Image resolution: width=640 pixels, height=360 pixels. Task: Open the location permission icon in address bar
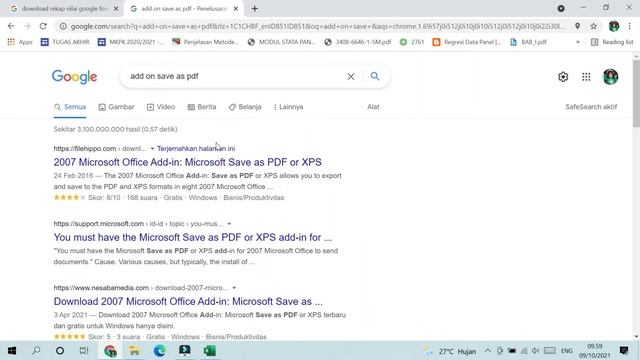pyautogui.click(x=577, y=26)
